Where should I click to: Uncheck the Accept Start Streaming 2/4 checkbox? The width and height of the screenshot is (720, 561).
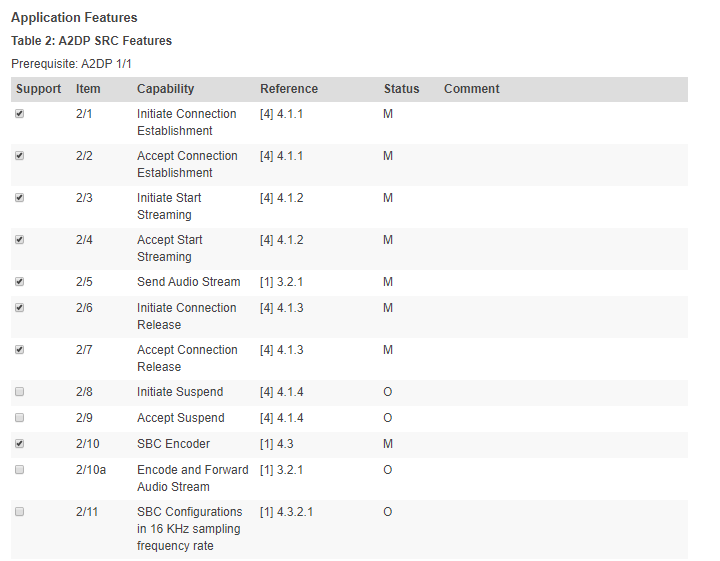[19, 240]
